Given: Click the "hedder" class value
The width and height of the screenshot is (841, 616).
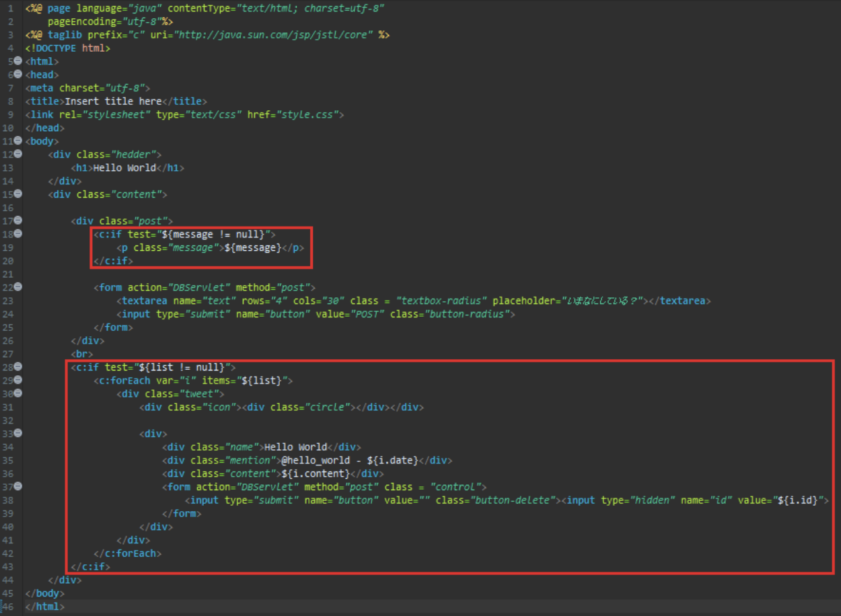Looking at the screenshot, I should (133, 155).
